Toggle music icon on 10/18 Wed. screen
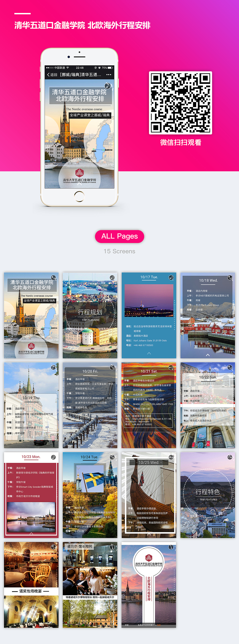 coord(230,277)
